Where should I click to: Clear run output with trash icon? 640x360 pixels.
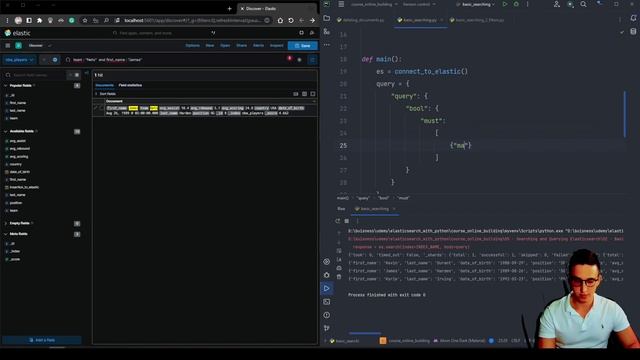point(339,277)
